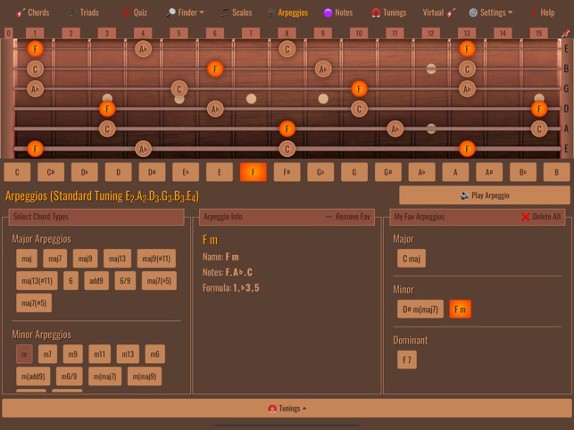The height and width of the screenshot is (430, 574).
Task: Open the Triads section
Action: pos(84,12)
